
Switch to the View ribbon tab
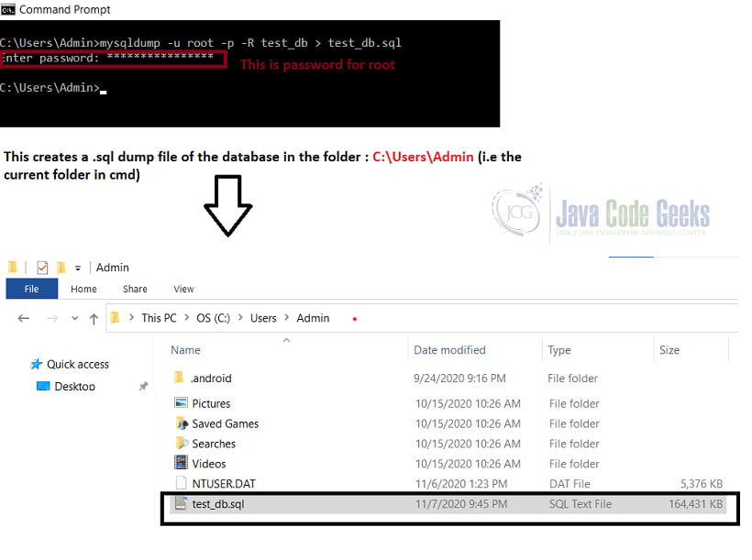[x=183, y=289]
